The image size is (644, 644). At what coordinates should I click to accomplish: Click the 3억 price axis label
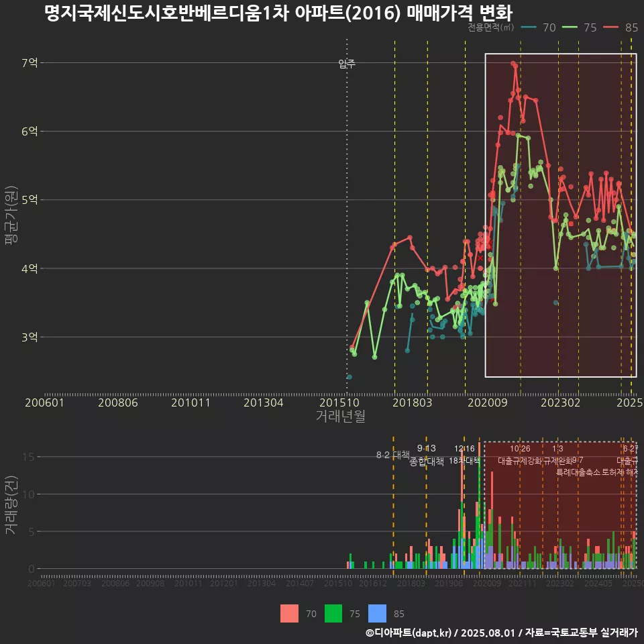click(30, 337)
